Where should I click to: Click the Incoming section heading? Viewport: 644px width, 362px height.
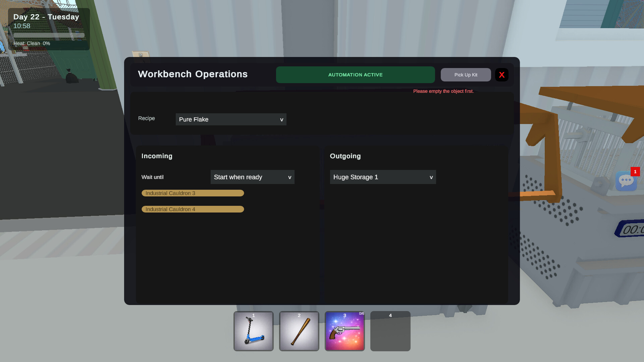[157, 156]
